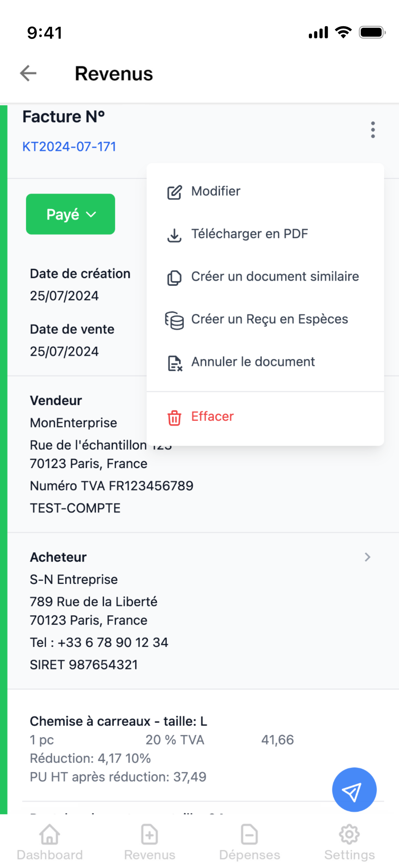Screen dimensions: 399x868
Task: Select 'Annuler le document' menu entry
Action: tap(253, 362)
